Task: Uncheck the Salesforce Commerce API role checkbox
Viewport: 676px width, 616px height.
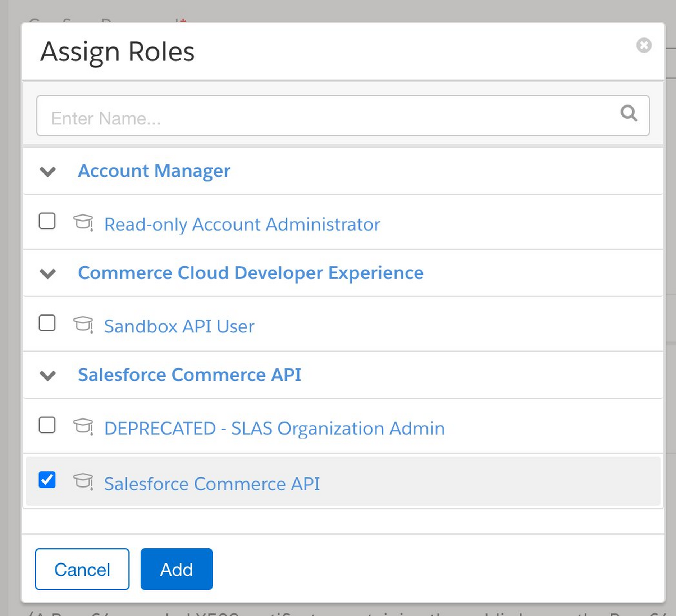Action: 47,480
